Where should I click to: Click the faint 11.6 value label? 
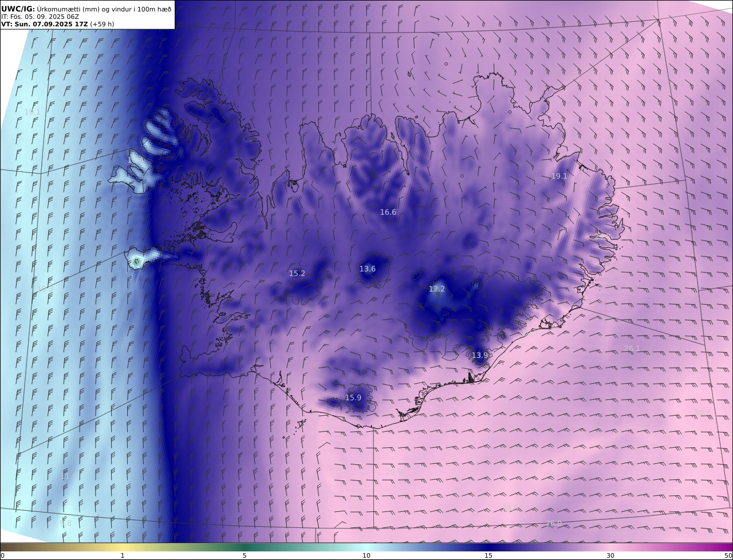click(x=68, y=476)
